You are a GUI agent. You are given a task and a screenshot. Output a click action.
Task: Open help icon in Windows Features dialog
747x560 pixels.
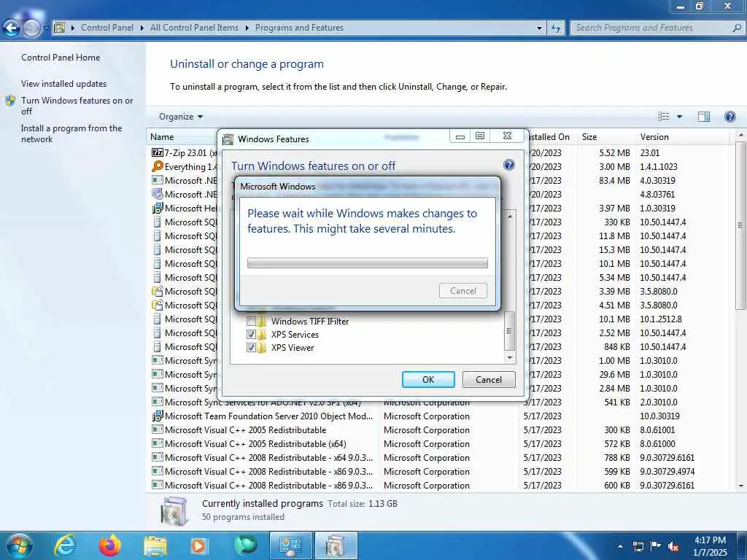508,166
